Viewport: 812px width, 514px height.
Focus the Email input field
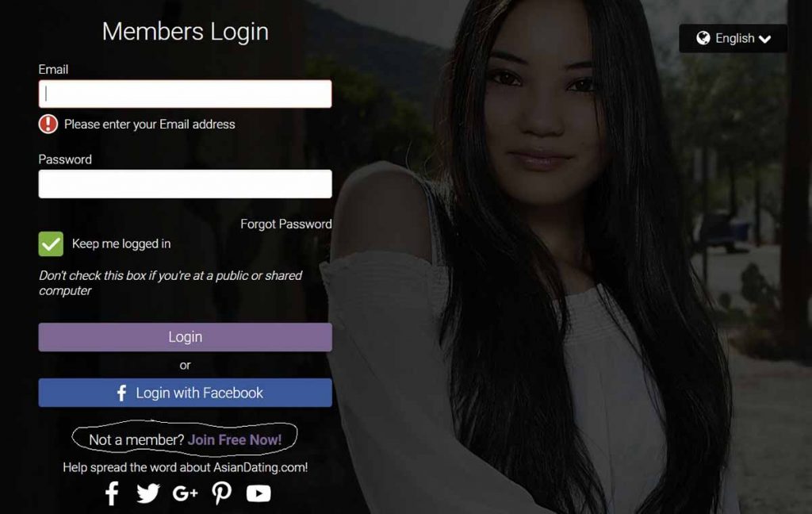[x=186, y=94]
